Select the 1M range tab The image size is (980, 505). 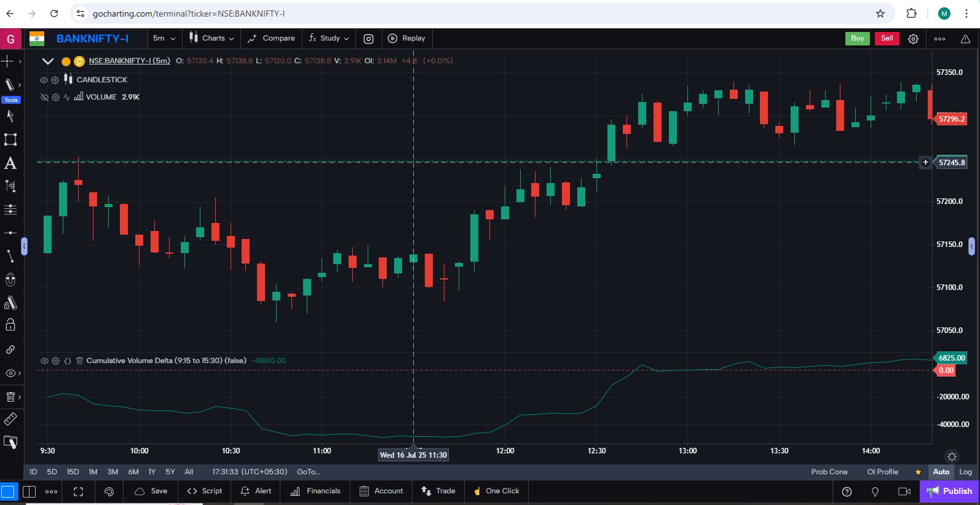tap(93, 472)
